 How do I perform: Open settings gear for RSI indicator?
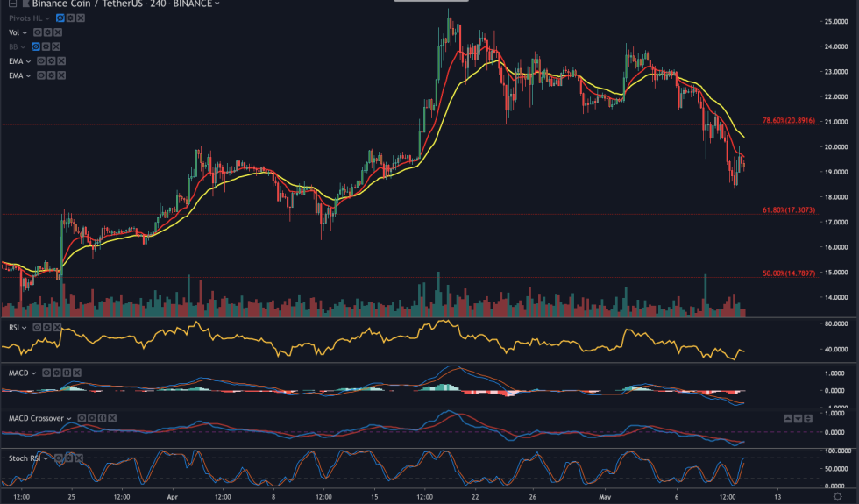point(46,328)
